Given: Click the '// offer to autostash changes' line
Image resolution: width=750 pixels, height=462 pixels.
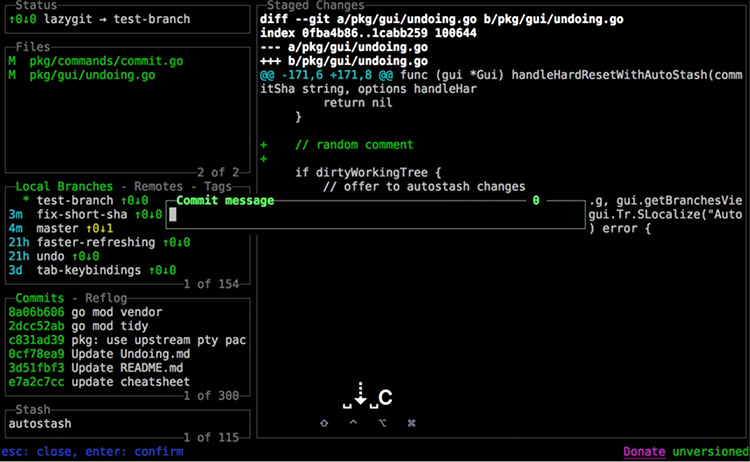Looking at the screenshot, I should (424, 187).
